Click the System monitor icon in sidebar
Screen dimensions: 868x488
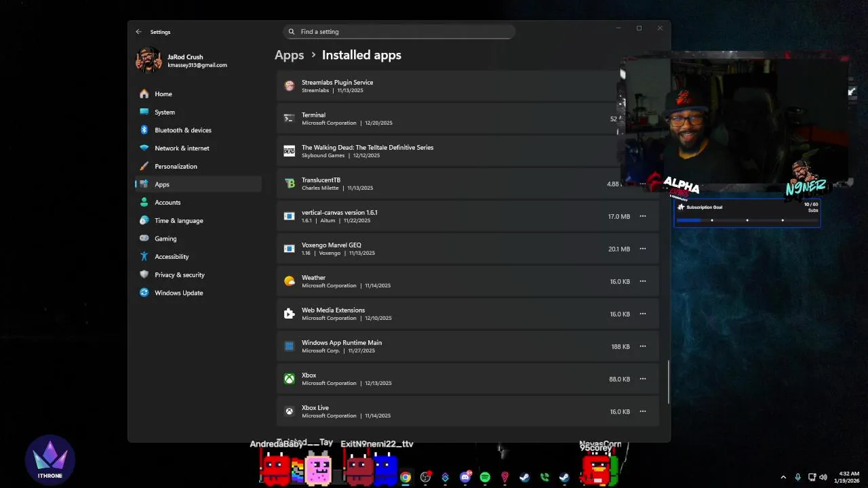144,112
